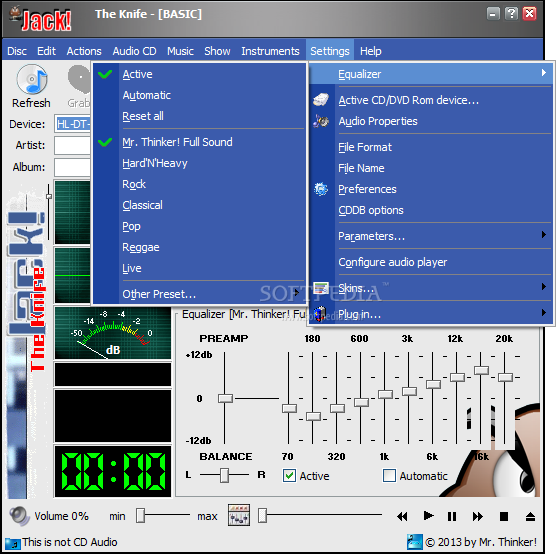Image resolution: width=556 pixels, height=554 pixels.
Task: Open the Music menu
Action: click(180, 51)
